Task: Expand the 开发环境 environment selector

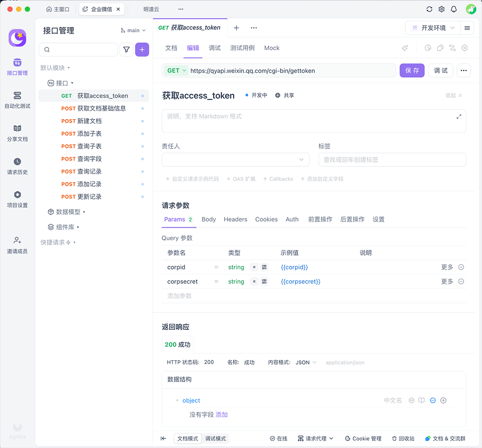Action: (x=432, y=28)
